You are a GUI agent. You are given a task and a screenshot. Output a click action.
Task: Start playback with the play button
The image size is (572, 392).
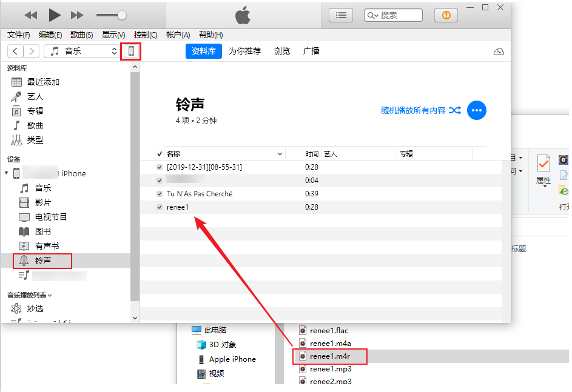[55, 15]
